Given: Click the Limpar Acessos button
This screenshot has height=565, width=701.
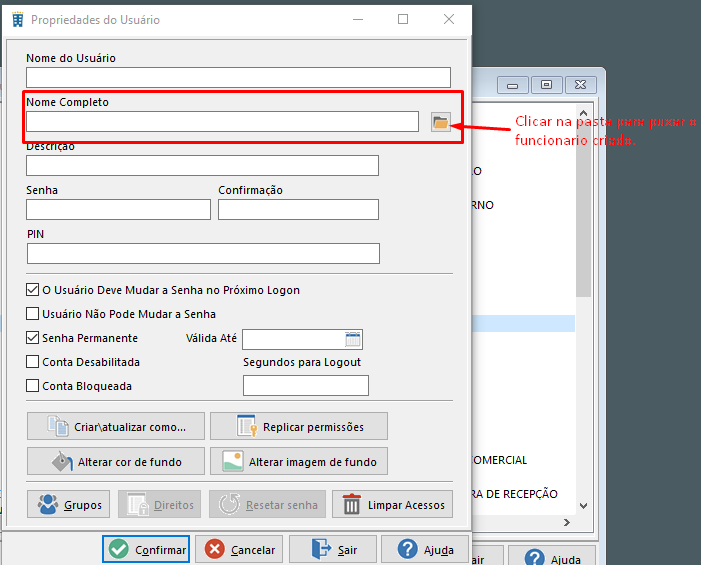Looking at the screenshot, I should coord(392,504).
